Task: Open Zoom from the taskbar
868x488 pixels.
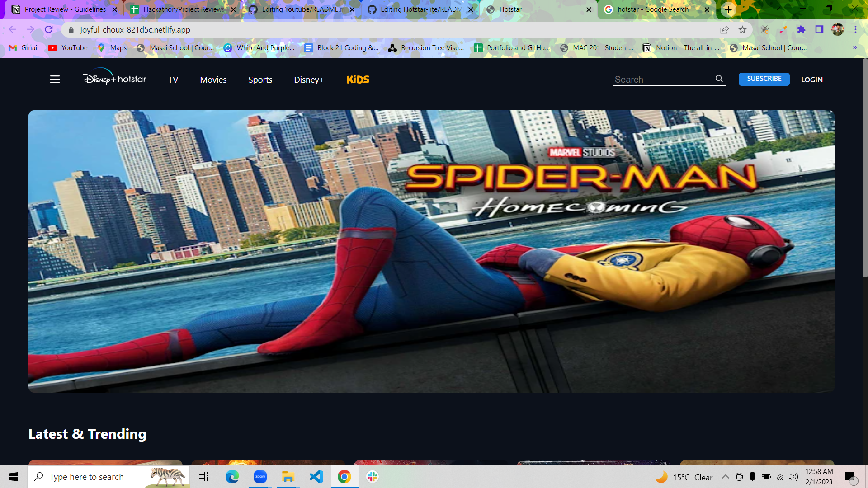Action: pyautogui.click(x=260, y=477)
